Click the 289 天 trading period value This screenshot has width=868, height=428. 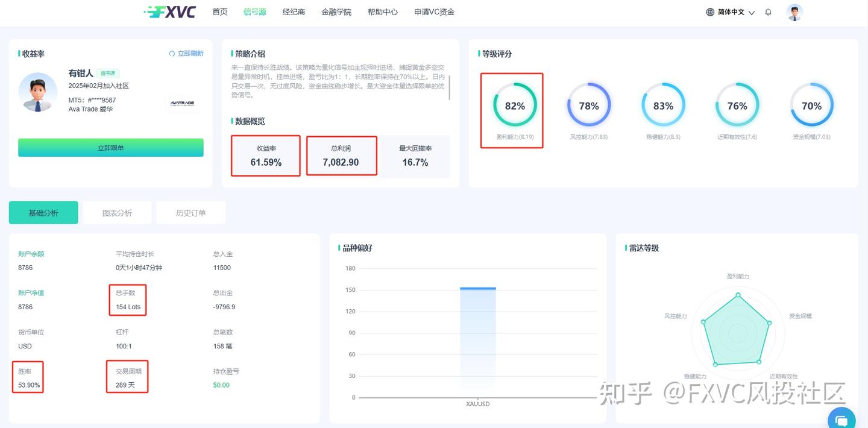[125, 385]
